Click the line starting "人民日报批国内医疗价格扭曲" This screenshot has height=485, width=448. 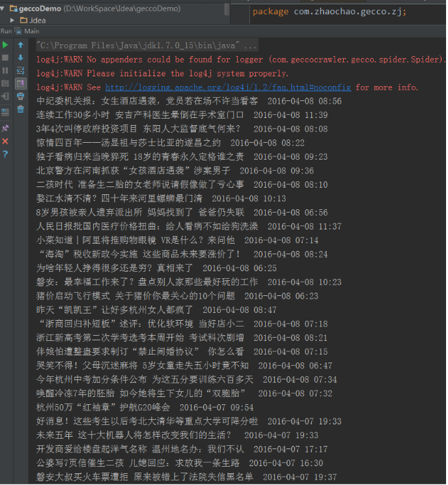(x=189, y=227)
